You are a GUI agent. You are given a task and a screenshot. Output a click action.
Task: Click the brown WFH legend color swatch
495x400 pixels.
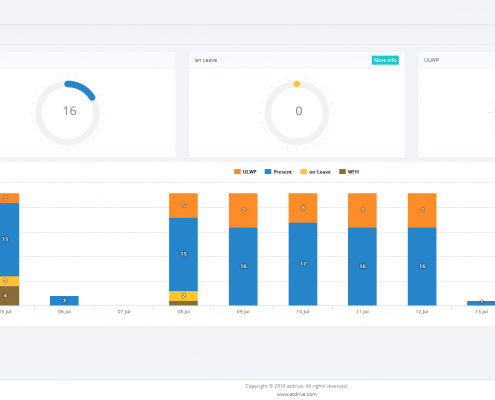point(342,172)
